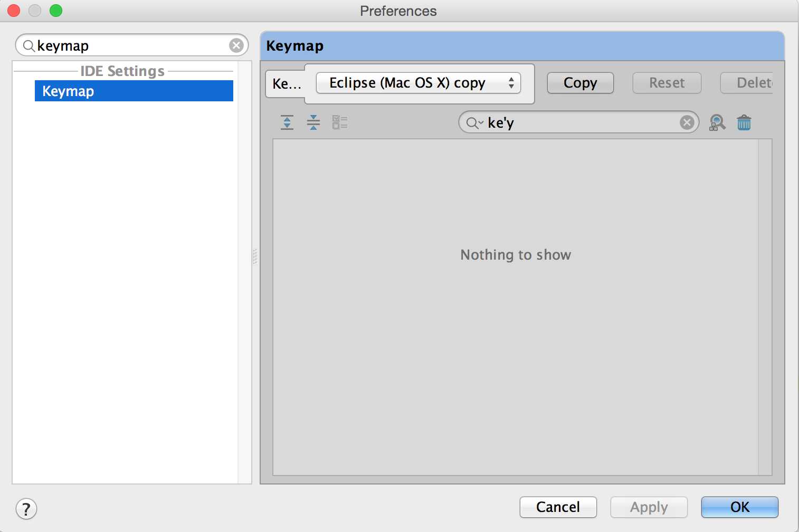Click the Cancel button
Screen dimensions: 799x532
(x=558, y=507)
